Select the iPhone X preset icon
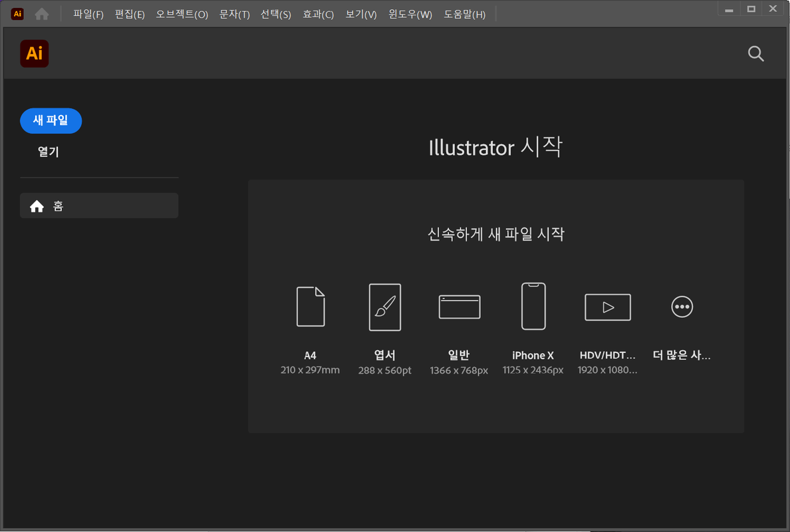Image resolution: width=790 pixels, height=532 pixels. pos(533,307)
